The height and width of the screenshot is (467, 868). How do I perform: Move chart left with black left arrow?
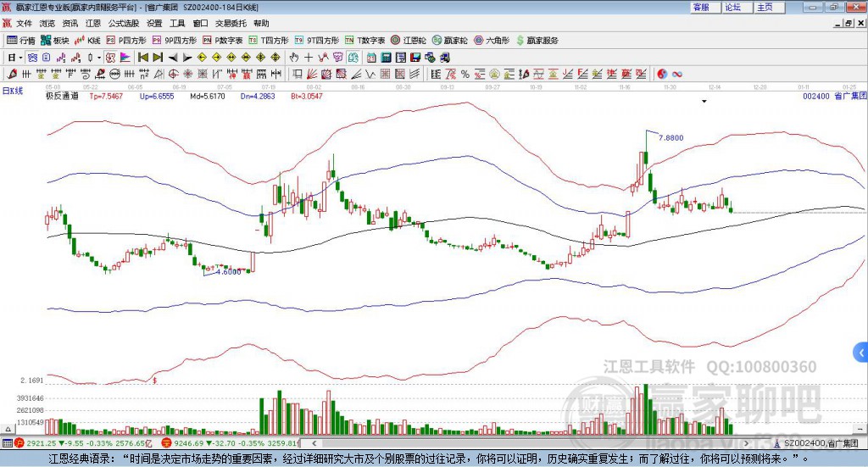click(173, 57)
